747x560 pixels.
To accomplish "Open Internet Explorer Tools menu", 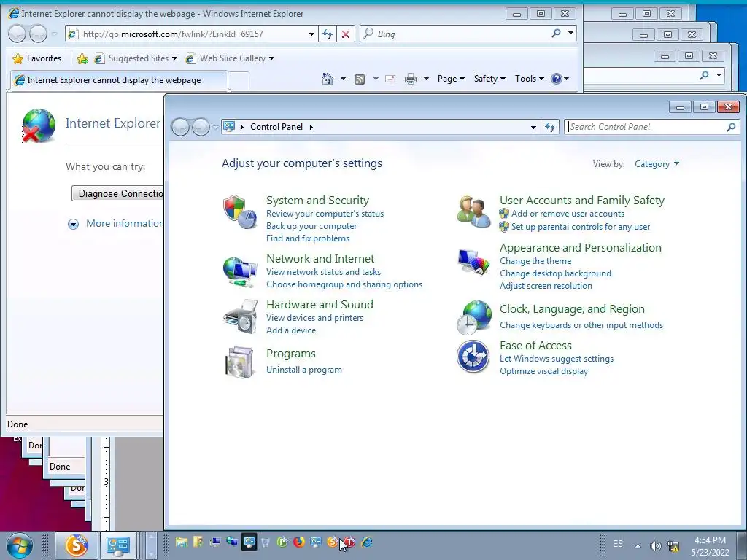I will tap(529, 79).
